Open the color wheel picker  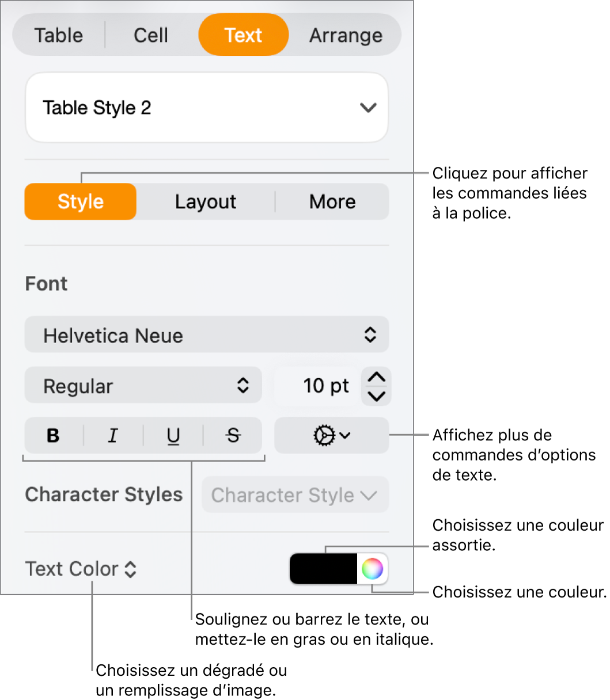tap(373, 569)
